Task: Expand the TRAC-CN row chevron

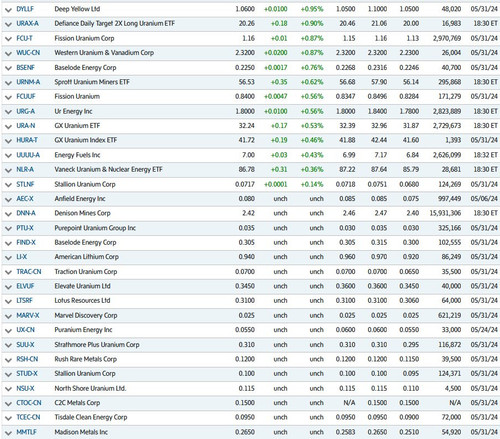Action: (9, 272)
